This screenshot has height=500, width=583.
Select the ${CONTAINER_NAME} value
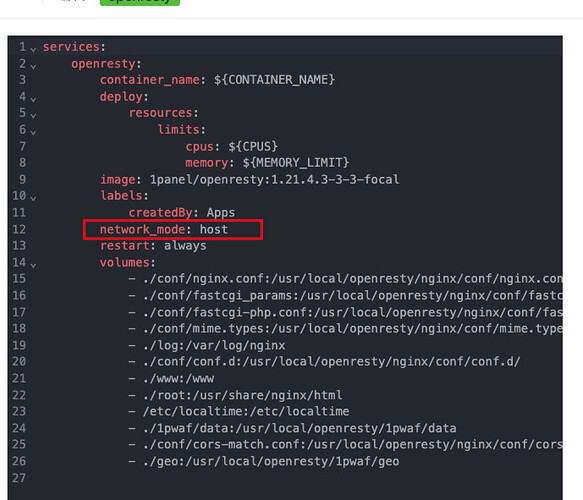pyautogui.click(x=274, y=80)
